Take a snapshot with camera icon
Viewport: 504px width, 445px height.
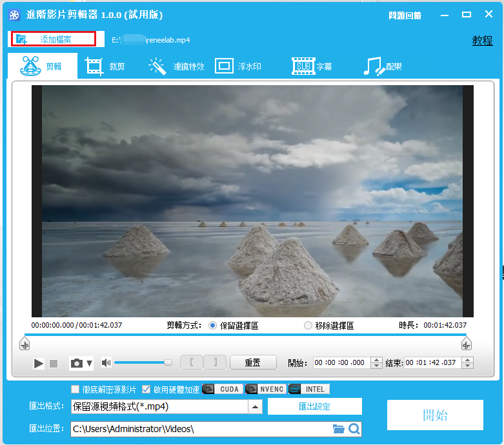77,363
